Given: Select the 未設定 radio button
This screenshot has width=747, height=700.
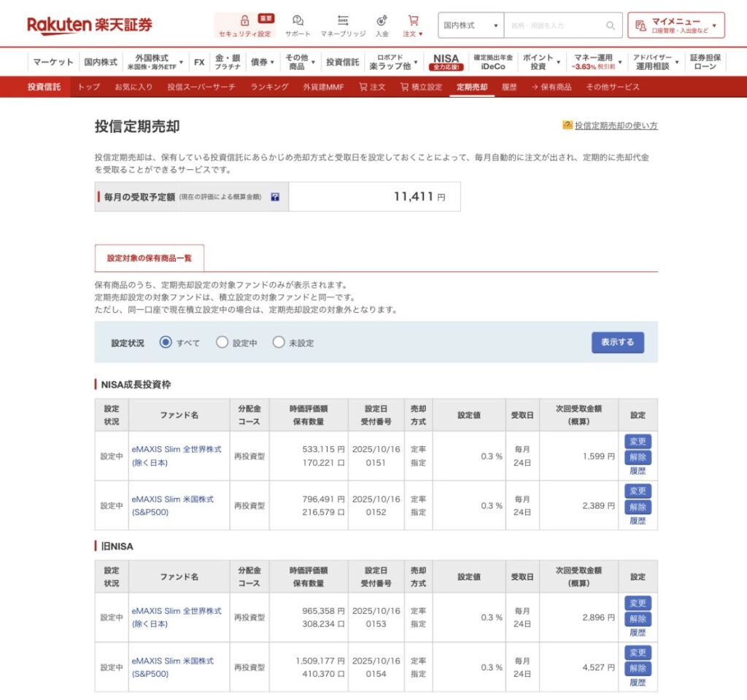Looking at the screenshot, I should (x=278, y=342).
